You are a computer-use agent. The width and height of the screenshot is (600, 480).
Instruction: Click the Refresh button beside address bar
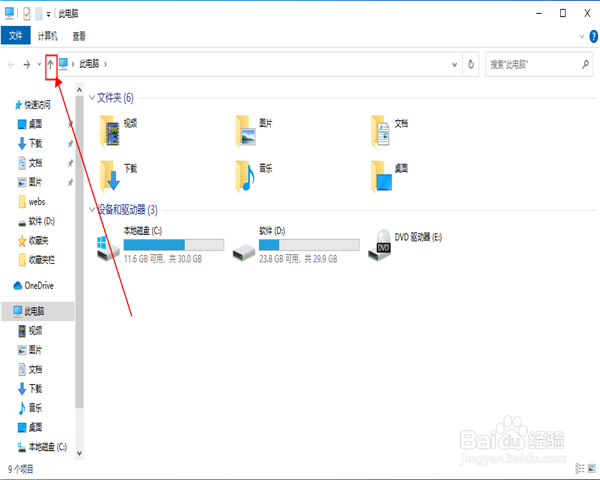(471, 64)
